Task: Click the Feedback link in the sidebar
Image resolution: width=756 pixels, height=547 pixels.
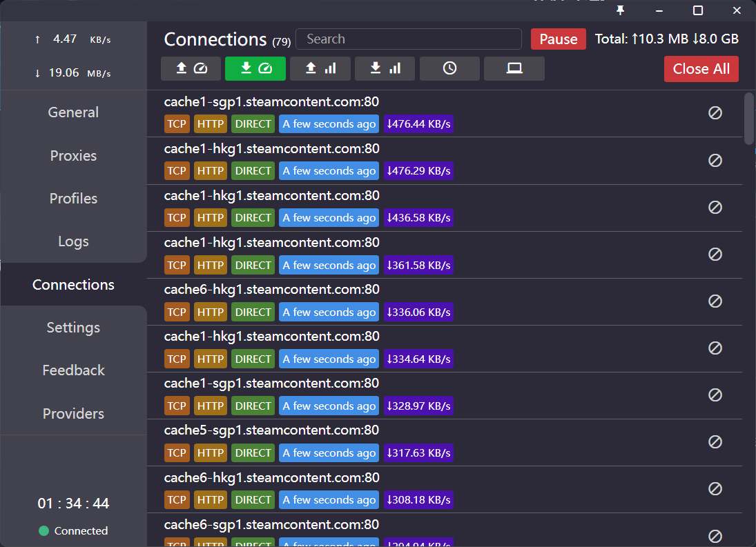Action: click(x=73, y=370)
